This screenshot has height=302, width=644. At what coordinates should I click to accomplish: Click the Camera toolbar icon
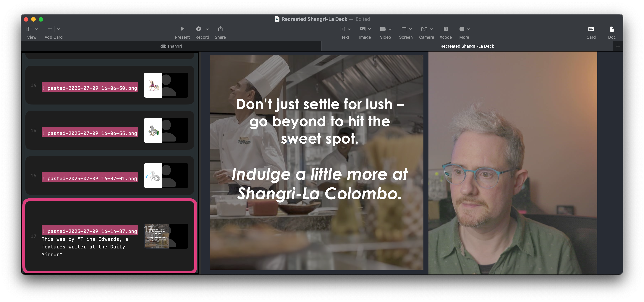click(x=424, y=29)
